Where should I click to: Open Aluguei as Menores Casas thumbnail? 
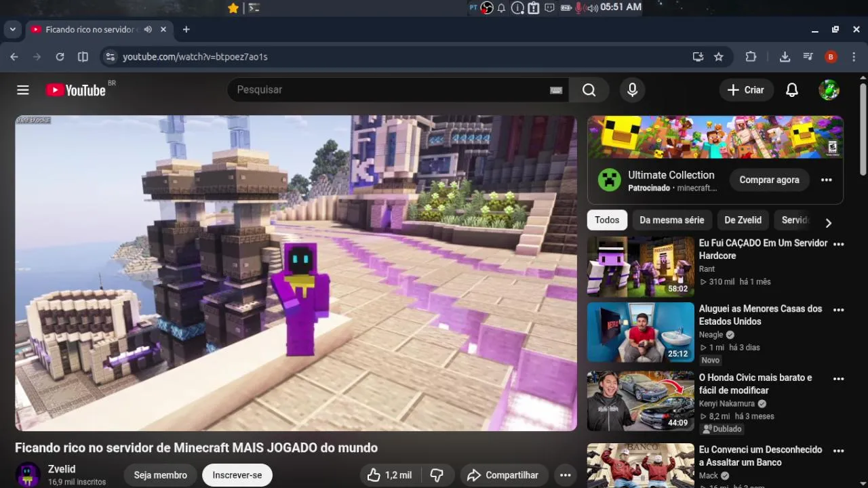641,332
